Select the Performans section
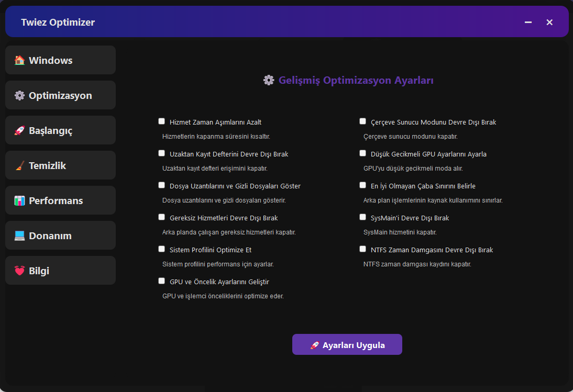Viewport: 573px width, 392px height. pos(60,200)
